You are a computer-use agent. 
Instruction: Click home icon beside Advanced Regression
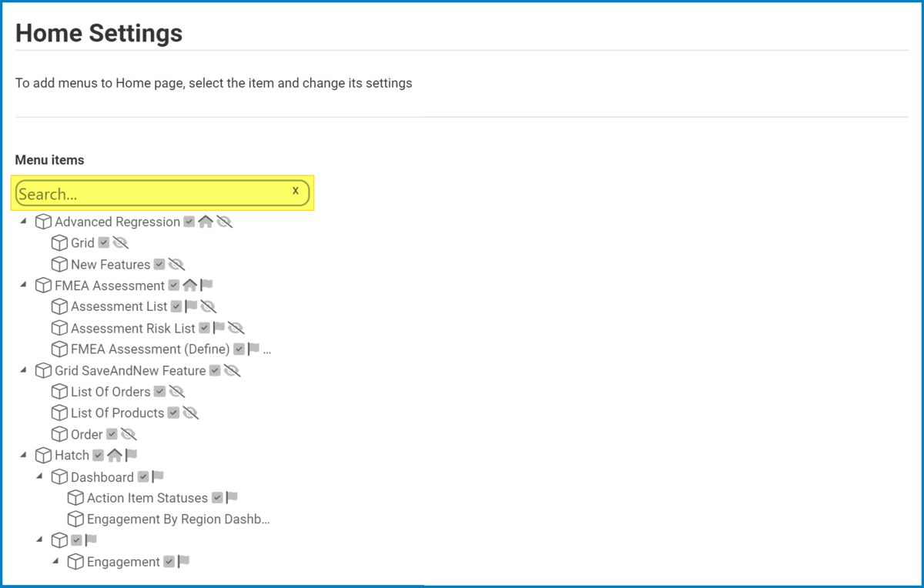pyautogui.click(x=206, y=222)
